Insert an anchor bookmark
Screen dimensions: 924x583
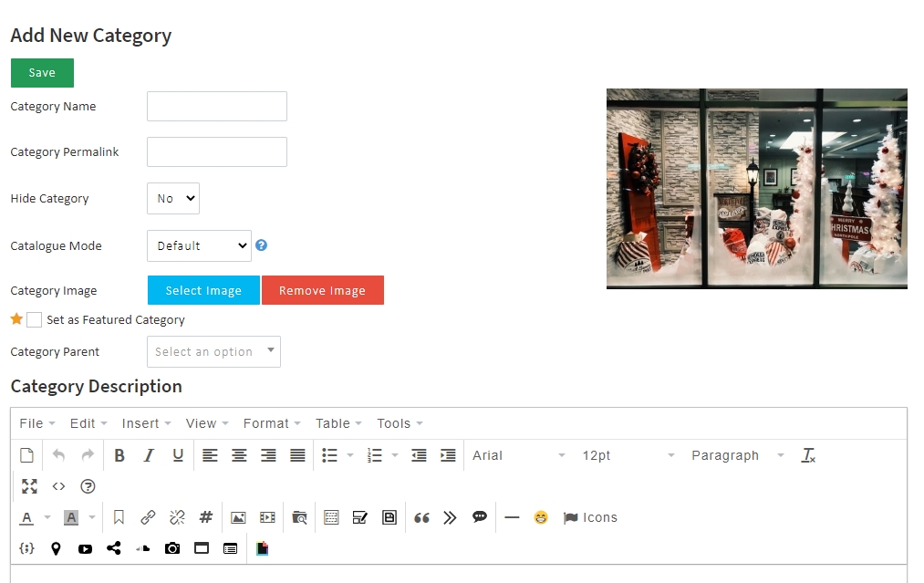coord(119,517)
